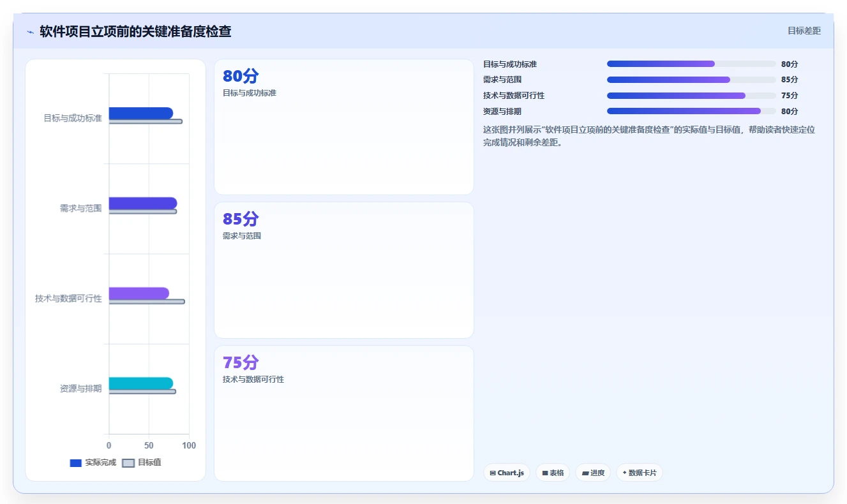The image size is (847, 504).
Task: Click the blue 目标与成功标准 chart bar
Action: [x=140, y=113]
